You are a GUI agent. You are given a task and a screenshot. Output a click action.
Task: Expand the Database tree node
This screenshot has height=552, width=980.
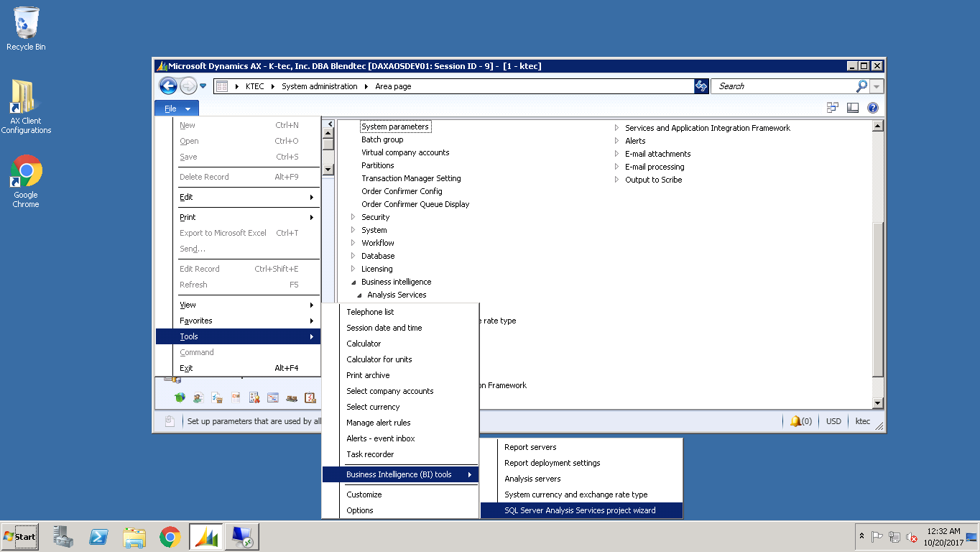click(353, 256)
